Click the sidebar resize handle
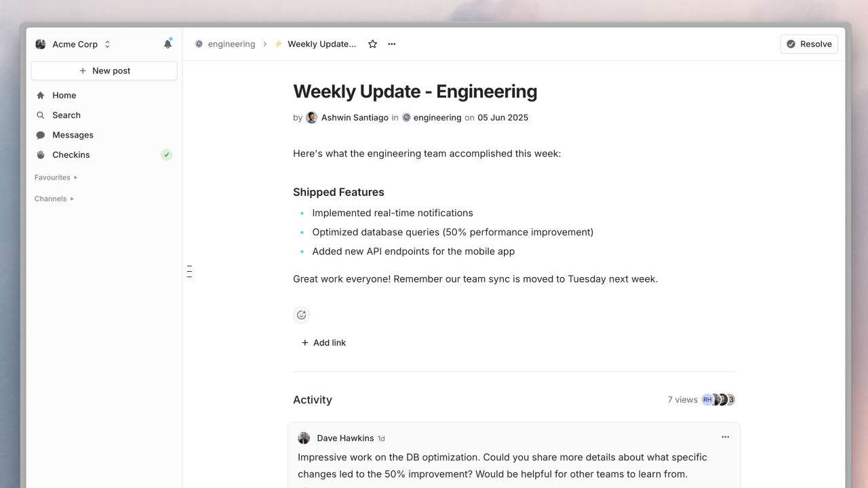 click(x=189, y=271)
